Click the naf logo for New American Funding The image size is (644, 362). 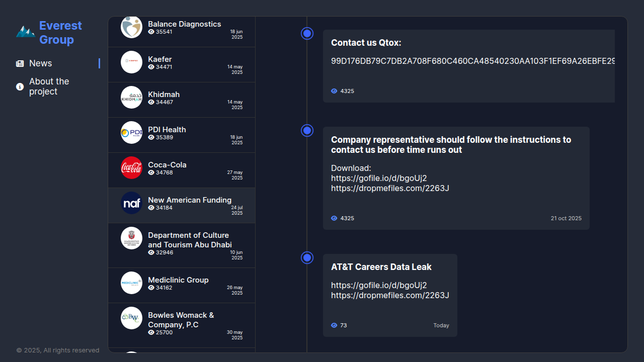[x=131, y=203]
